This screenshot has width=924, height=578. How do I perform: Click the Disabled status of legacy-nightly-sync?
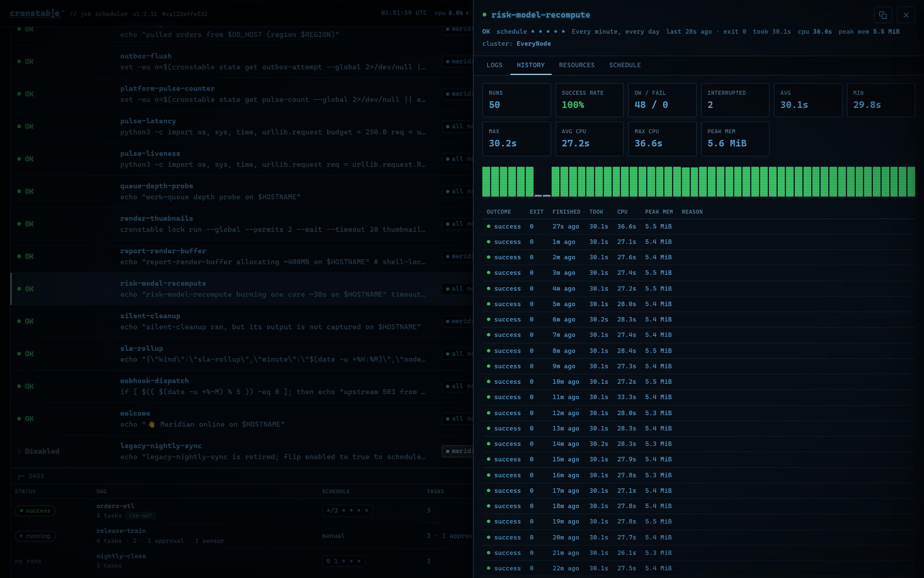(38, 451)
